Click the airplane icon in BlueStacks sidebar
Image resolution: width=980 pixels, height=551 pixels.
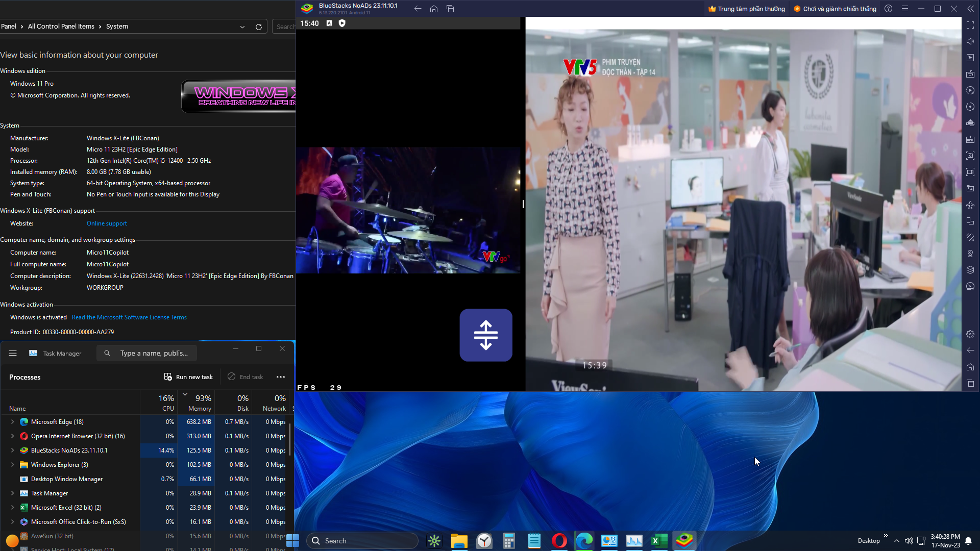coord(970,205)
